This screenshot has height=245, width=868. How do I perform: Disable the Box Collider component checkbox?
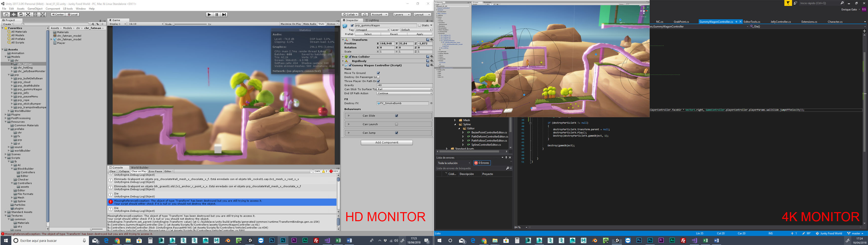click(x=350, y=57)
